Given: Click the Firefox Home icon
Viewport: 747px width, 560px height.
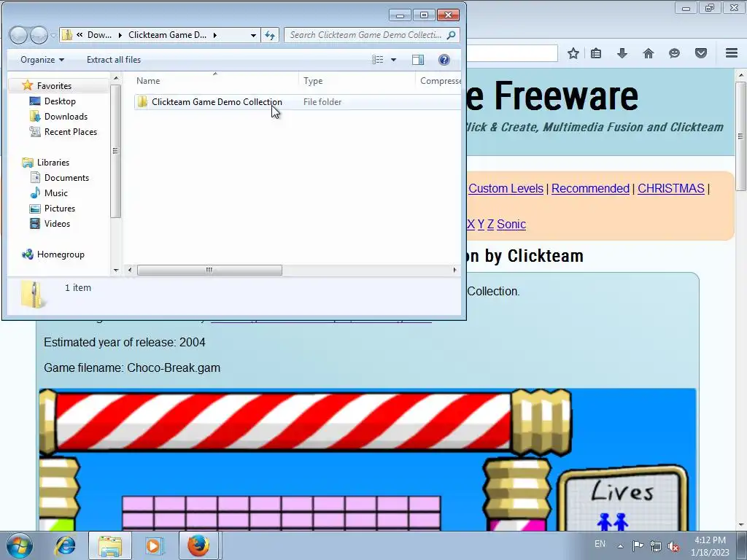Looking at the screenshot, I should [648, 53].
